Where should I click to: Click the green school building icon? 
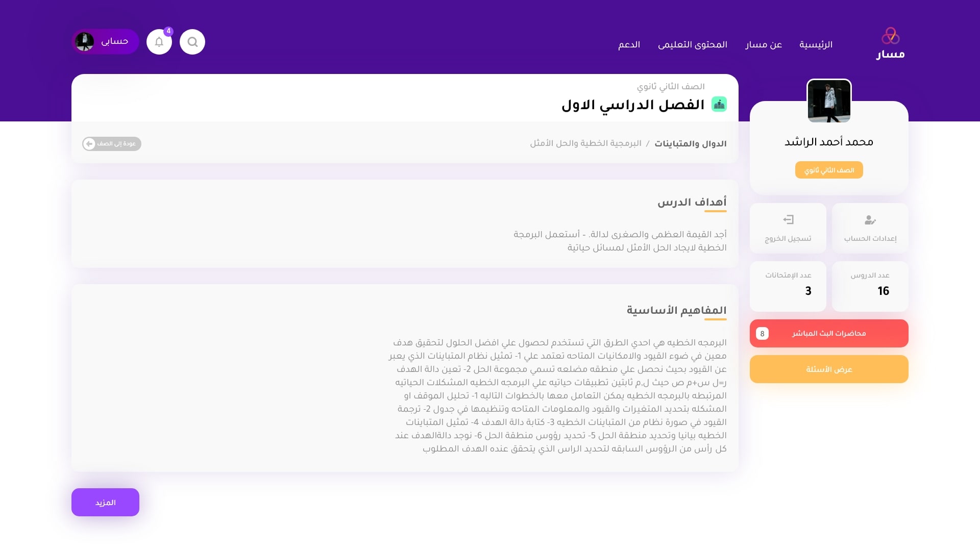719,105
